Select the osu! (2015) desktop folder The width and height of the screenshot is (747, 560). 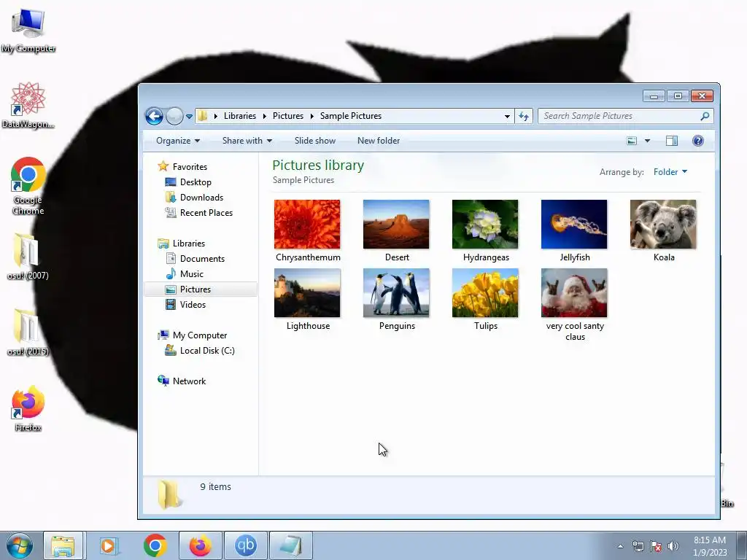coord(28,332)
